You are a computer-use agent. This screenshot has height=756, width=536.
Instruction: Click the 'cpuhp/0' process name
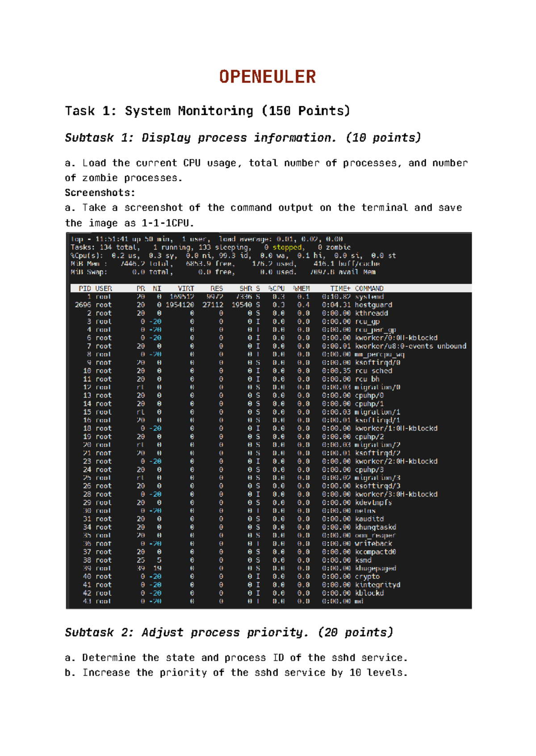pos(369,395)
